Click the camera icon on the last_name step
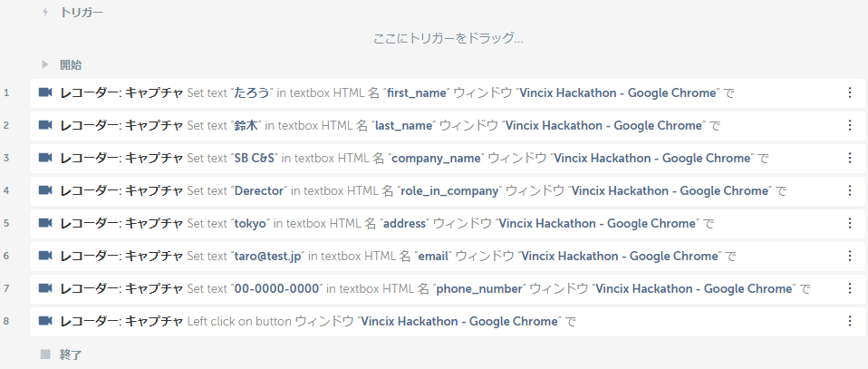 pyautogui.click(x=45, y=125)
